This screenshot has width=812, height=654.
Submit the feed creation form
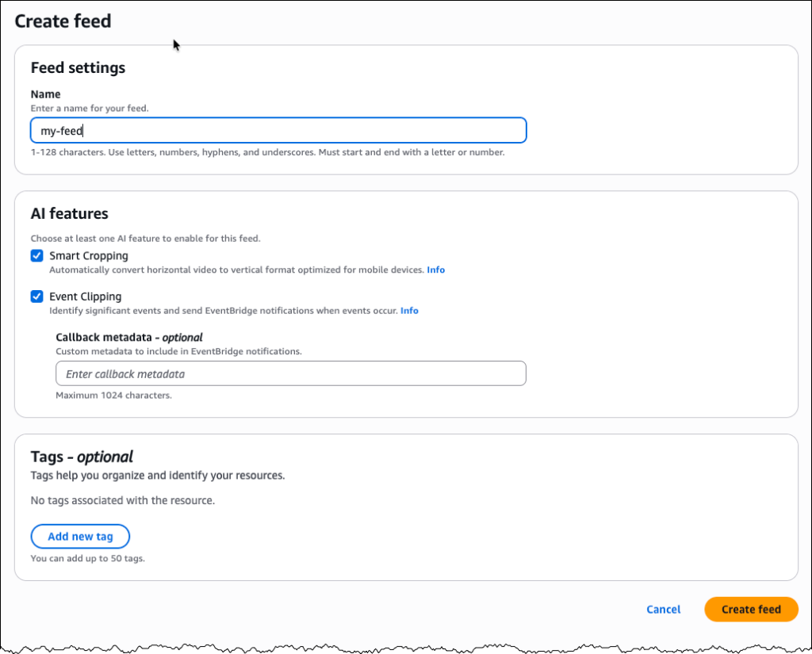coord(750,609)
